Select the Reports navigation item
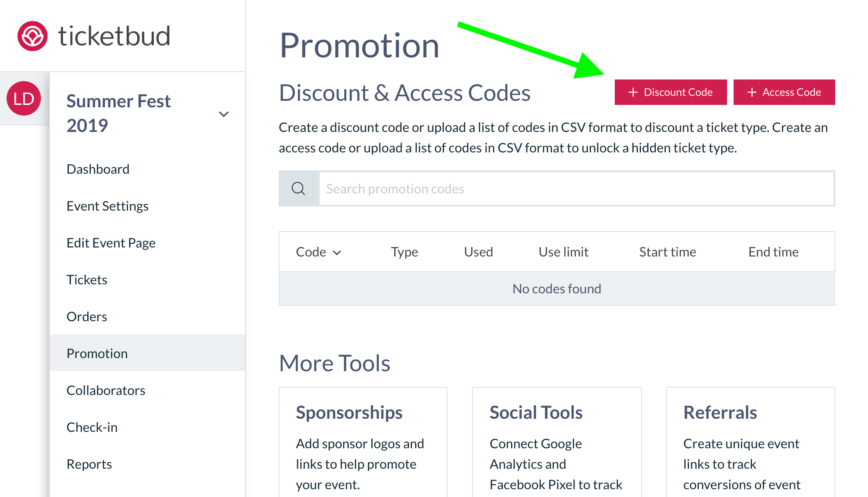Image resolution: width=868 pixels, height=497 pixels. pyautogui.click(x=89, y=464)
